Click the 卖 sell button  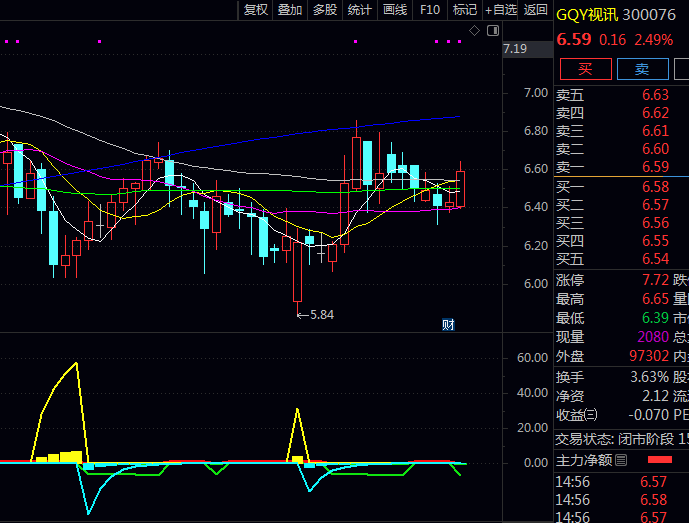[x=642, y=69]
